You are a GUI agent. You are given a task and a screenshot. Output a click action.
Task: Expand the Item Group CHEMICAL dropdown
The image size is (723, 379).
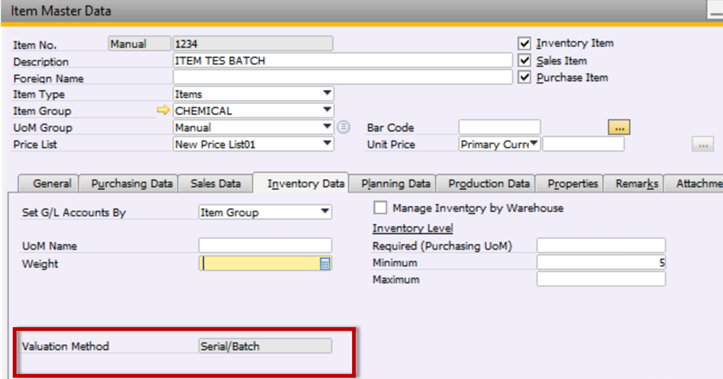click(x=327, y=111)
